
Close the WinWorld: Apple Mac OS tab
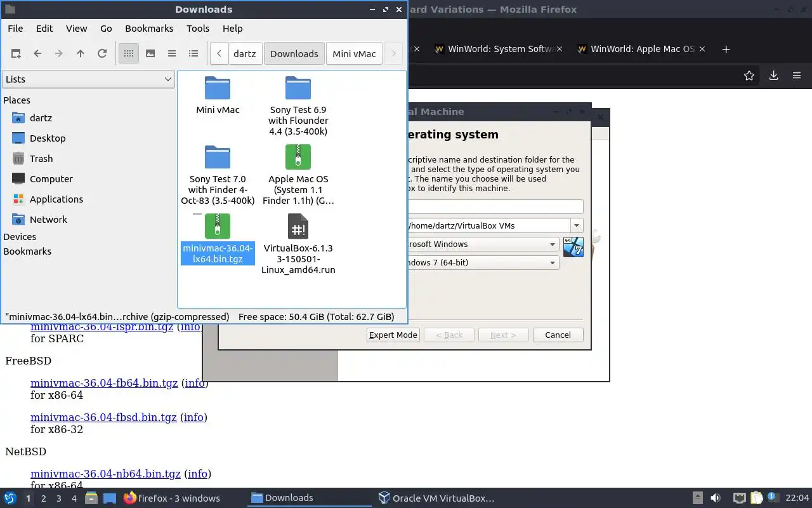click(702, 49)
